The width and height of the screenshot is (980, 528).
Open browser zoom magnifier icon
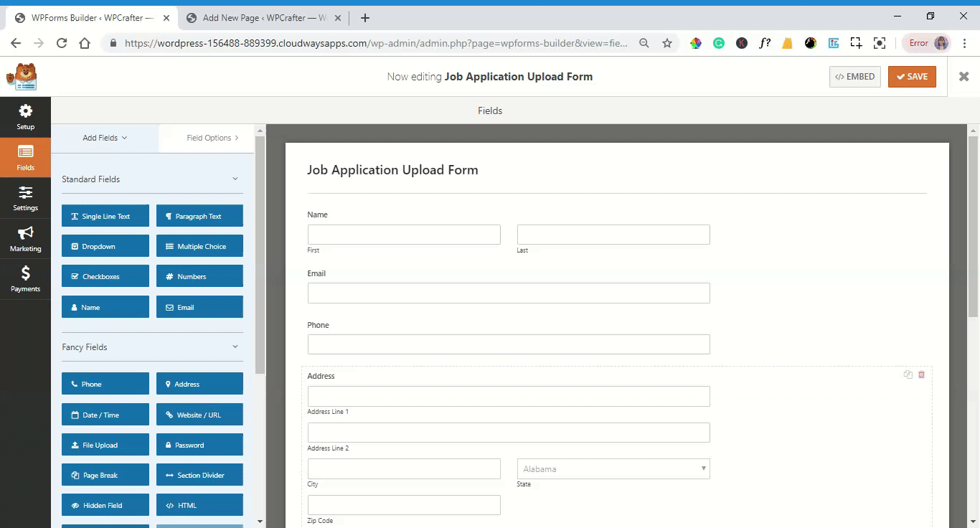(644, 43)
